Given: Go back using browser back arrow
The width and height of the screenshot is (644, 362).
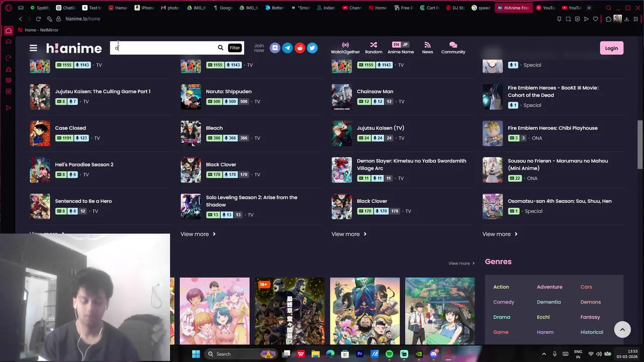Looking at the screenshot, I should click(20, 19).
